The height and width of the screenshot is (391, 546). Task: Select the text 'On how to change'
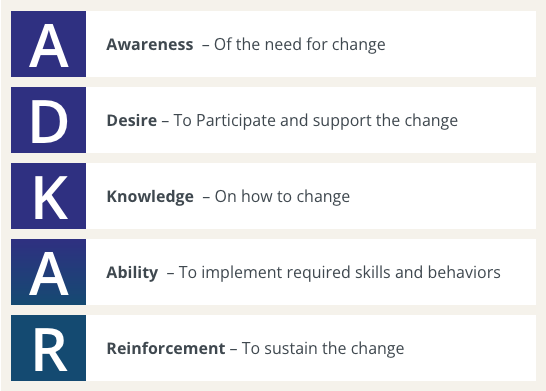click(282, 197)
